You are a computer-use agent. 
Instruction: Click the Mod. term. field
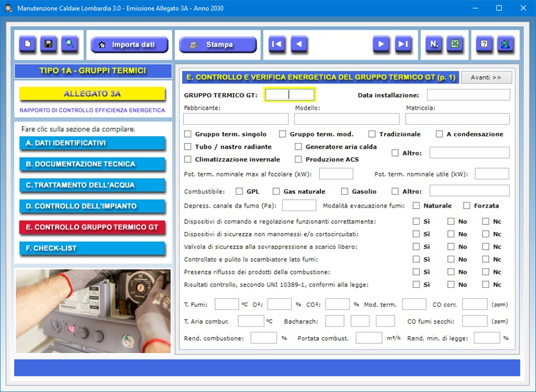[x=414, y=304]
